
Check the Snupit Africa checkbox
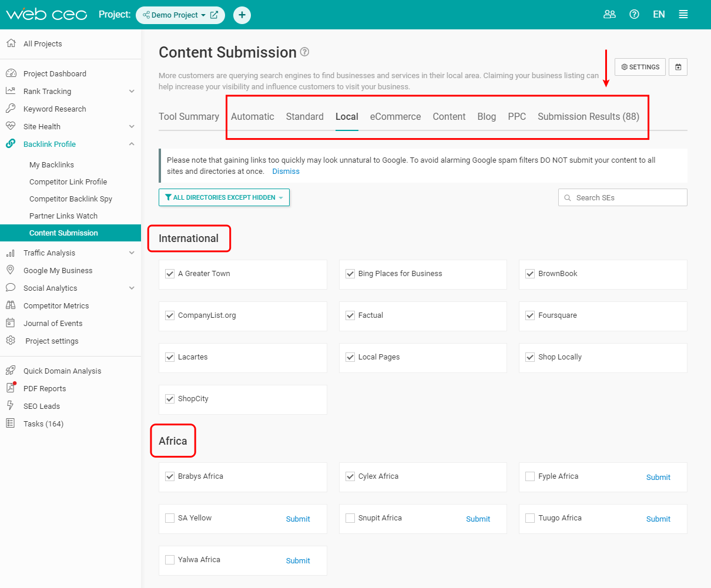(350, 518)
